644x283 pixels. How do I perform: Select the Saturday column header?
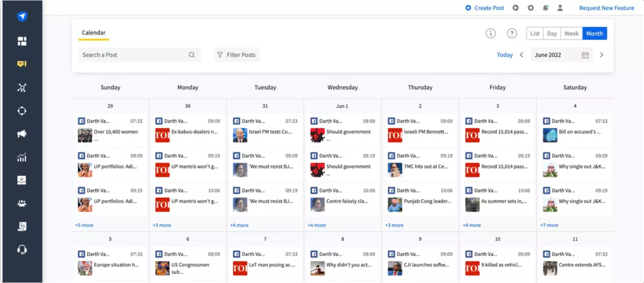(x=575, y=87)
